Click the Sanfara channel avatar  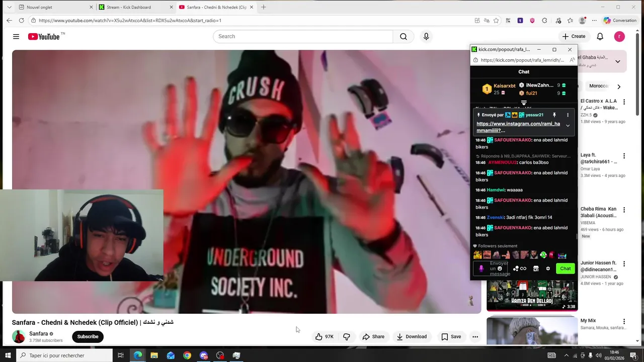tap(19, 337)
